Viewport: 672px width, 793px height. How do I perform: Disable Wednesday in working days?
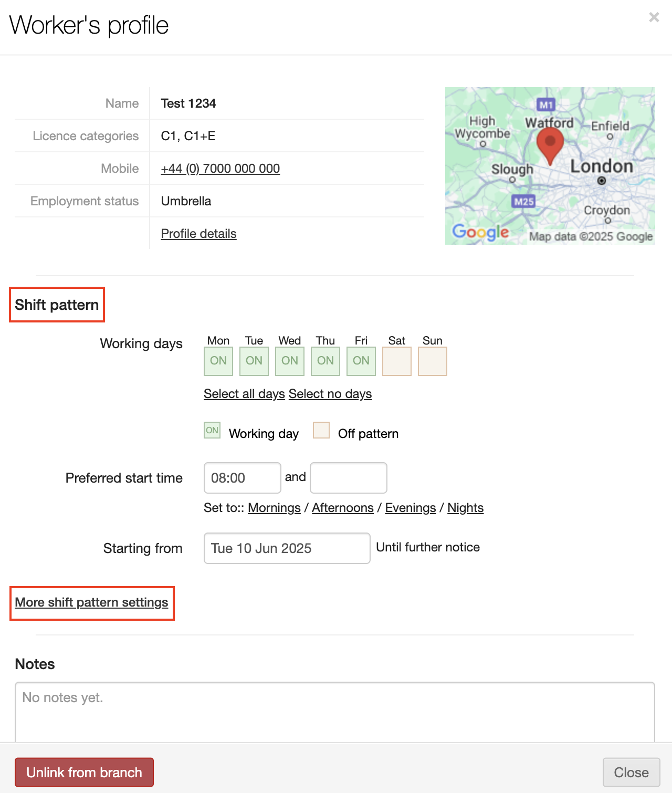[x=290, y=361]
